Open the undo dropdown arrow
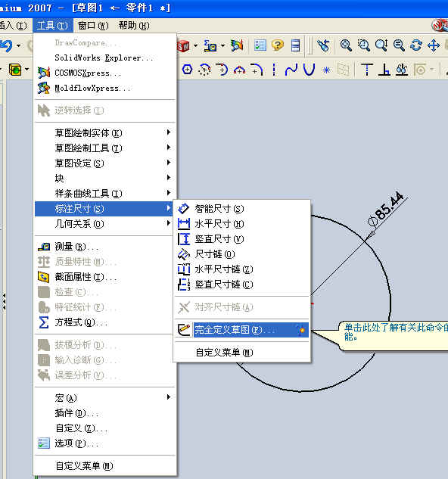 point(19,46)
